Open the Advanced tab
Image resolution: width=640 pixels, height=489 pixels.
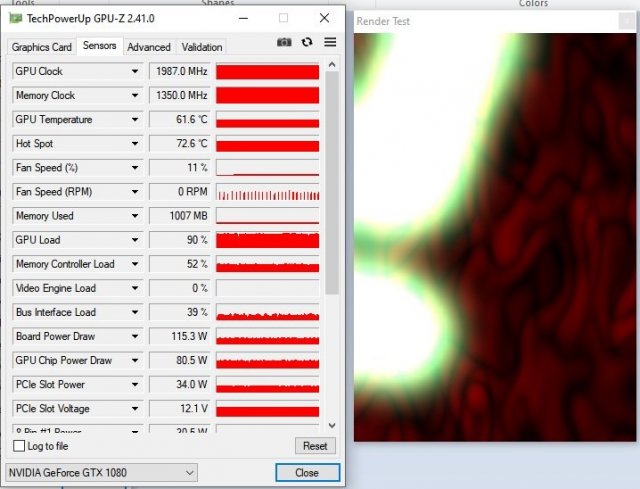coord(149,47)
